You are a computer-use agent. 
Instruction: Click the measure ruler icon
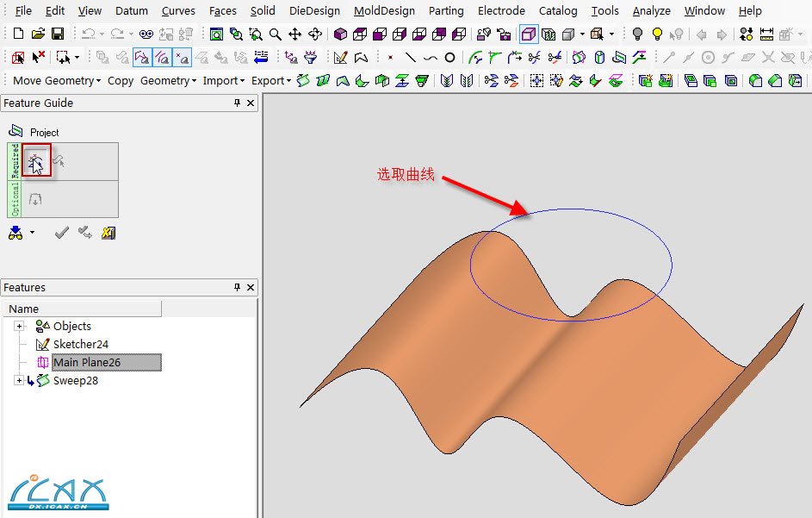click(x=766, y=34)
